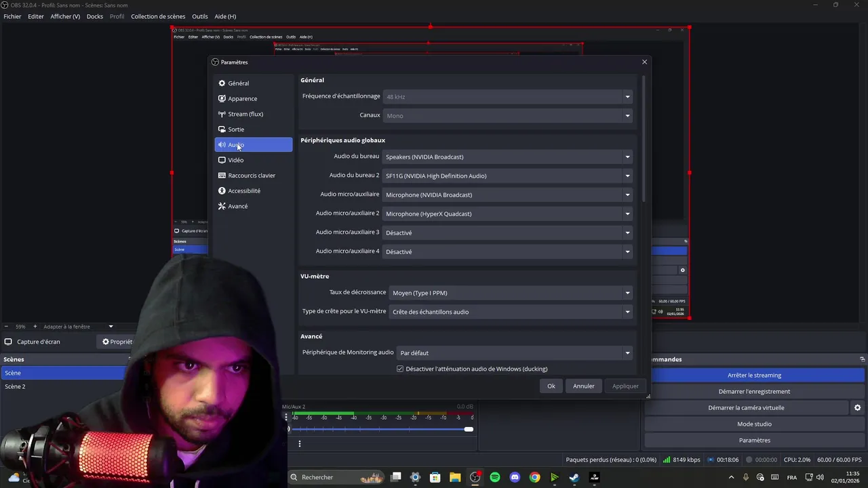Click Arrêter le streaming
The height and width of the screenshot is (488, 868).
754,375
